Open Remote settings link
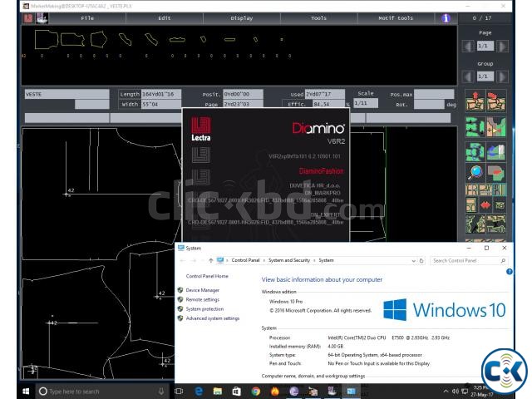Screen dimensions: 532x399 coord(203,299)
